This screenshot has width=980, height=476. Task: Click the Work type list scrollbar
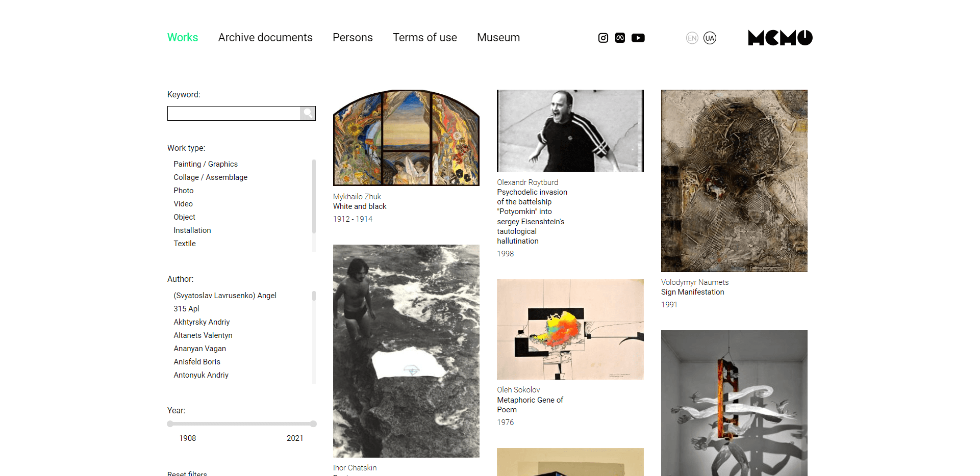pos(314,196)
